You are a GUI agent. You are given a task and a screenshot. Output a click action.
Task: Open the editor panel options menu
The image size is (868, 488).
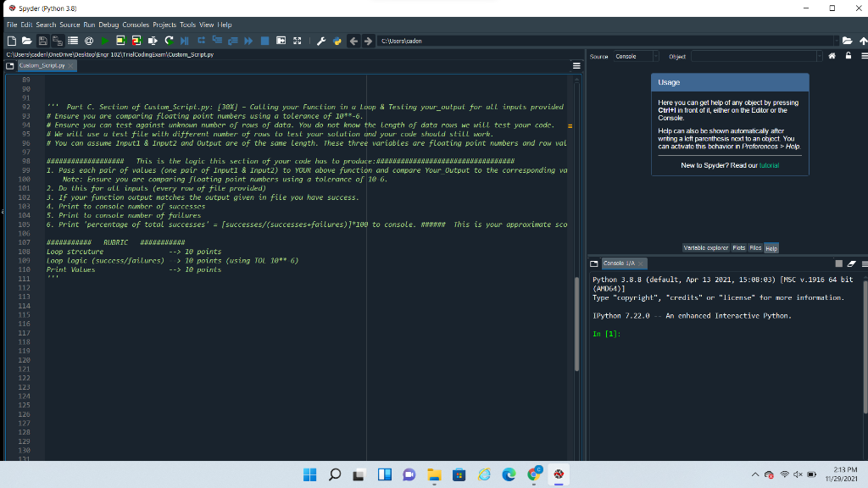coord(576,65)
